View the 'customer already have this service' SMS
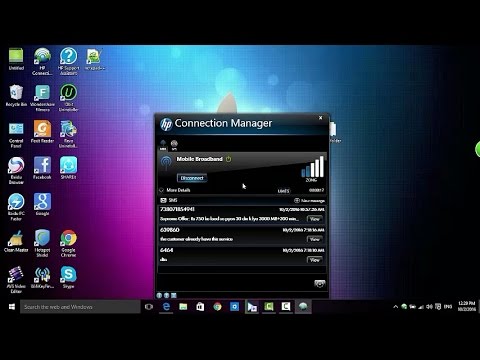This screenshot has width=480, height=360. point(314,239)
